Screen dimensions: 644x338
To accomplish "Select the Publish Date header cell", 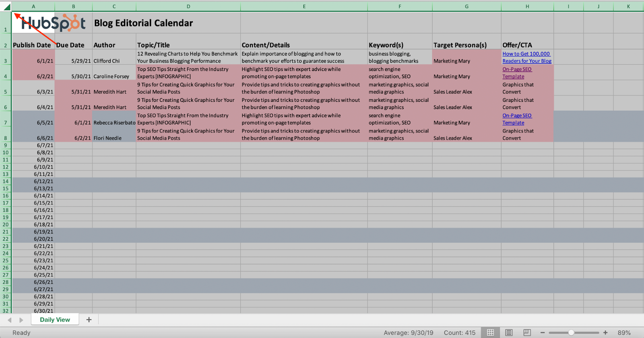I will click(33, 41).
